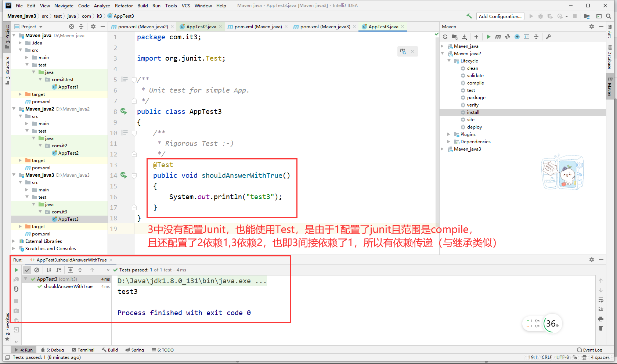
Task: Switch to AppTest2.java tab
Action: [201, 26]
